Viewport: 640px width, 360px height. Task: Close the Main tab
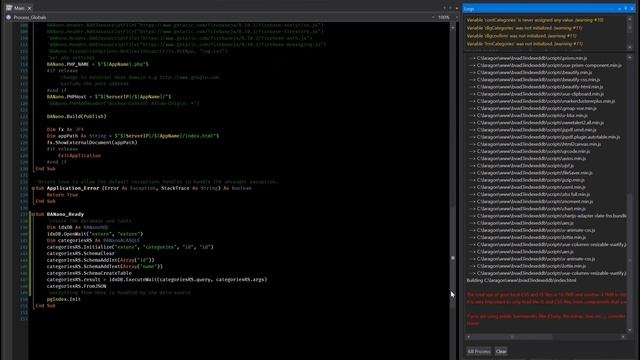pos(29,8)
